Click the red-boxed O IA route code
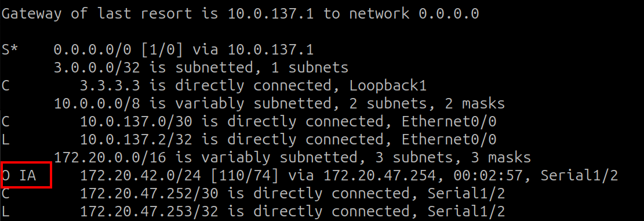 [19, 175]
